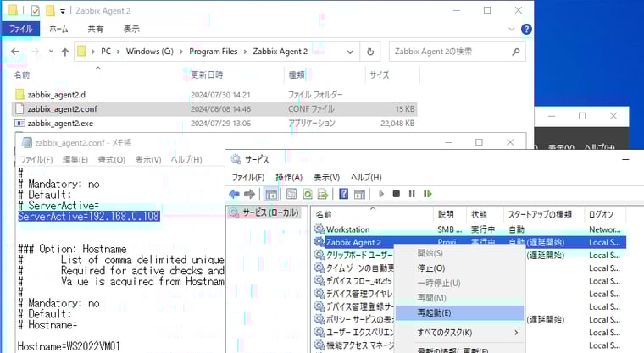644x353 pixels.
Task: Click the Hostname=WS2022VM01 line in Notepad
Action: (69, 346)
